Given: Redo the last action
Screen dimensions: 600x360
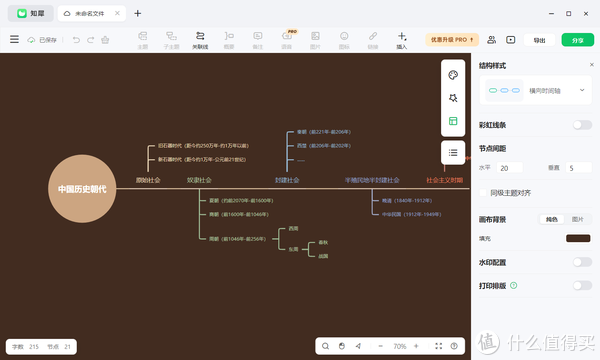Looking at the screenshot, I should click(90, 40).
